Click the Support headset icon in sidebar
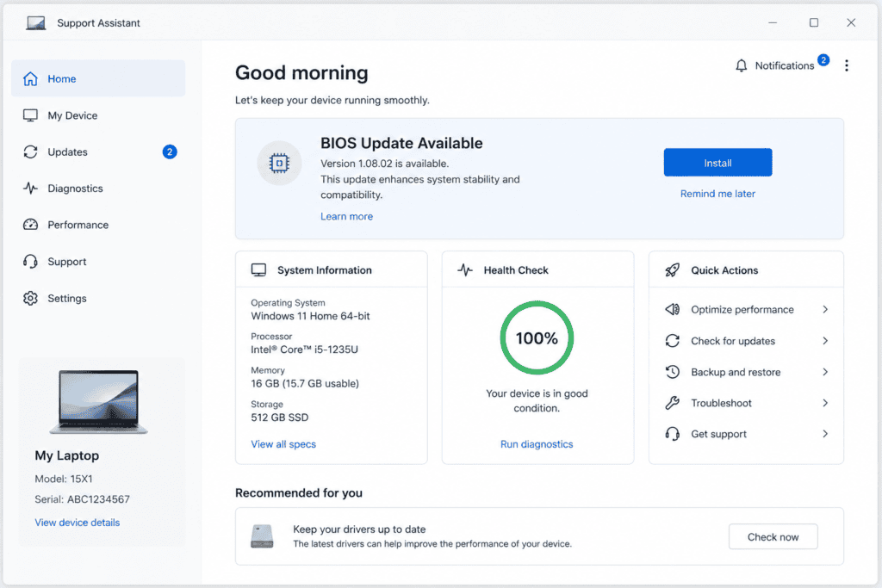 tap(30, 262)
